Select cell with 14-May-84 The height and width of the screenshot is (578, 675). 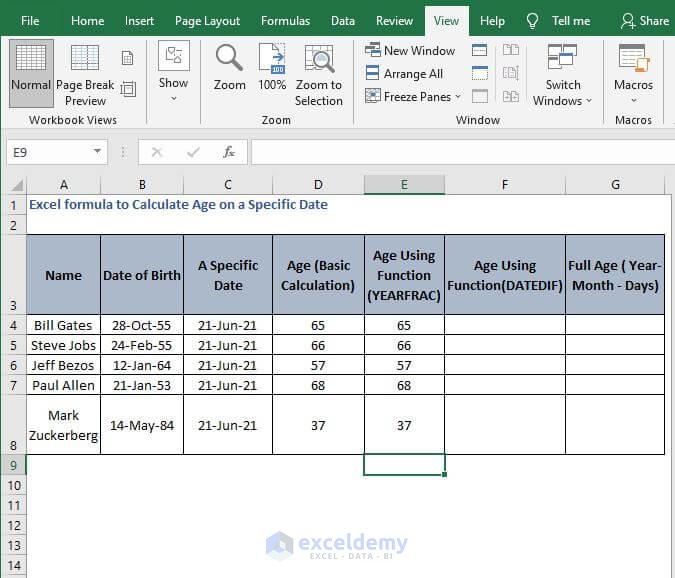tap(142, 425)
